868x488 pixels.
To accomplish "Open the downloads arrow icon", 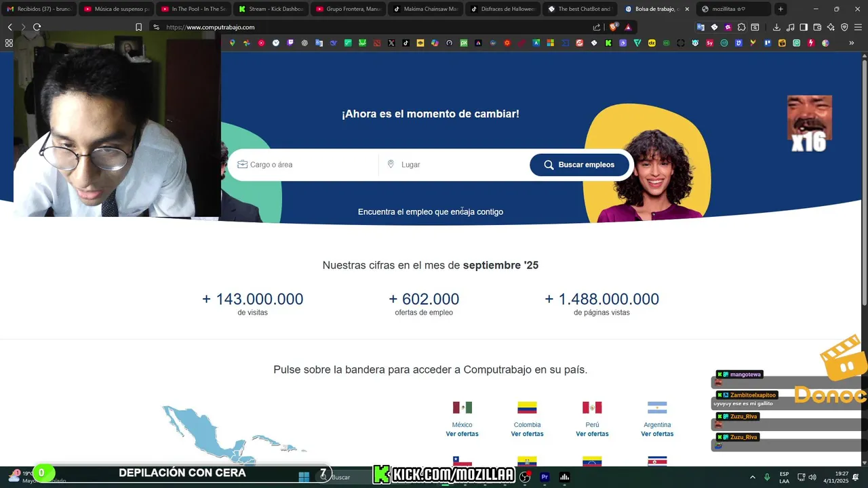I will coord(776,27).
